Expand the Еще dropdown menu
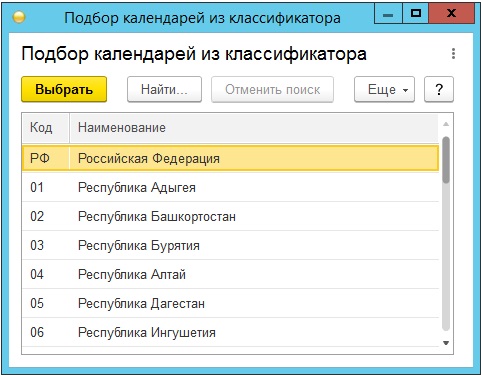483x375 pixels. [384, 89]
